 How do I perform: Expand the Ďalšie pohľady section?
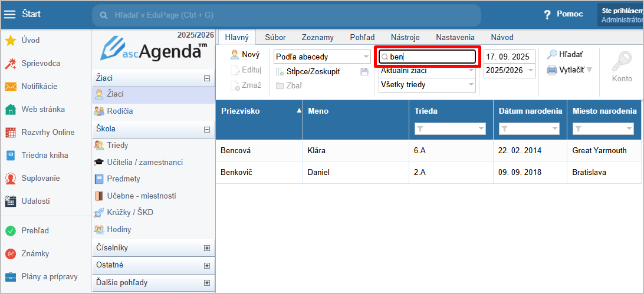pyautogui.click(x=207, y=283)
